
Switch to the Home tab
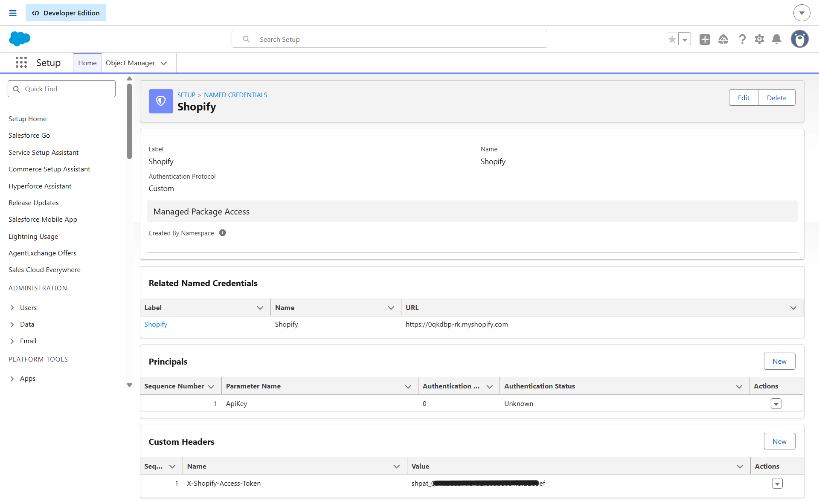click(87, 63)
